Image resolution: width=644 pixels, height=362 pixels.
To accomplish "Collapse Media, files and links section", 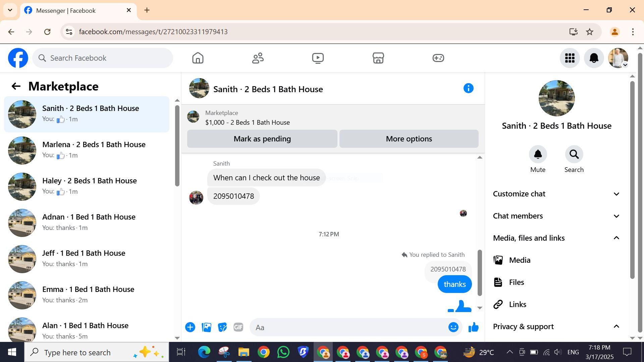I will click(556, 238).
